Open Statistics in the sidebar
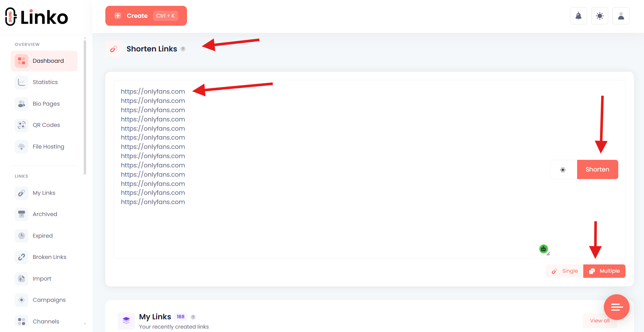This screenshot has height=332, width=644. (x=44, y=82)
